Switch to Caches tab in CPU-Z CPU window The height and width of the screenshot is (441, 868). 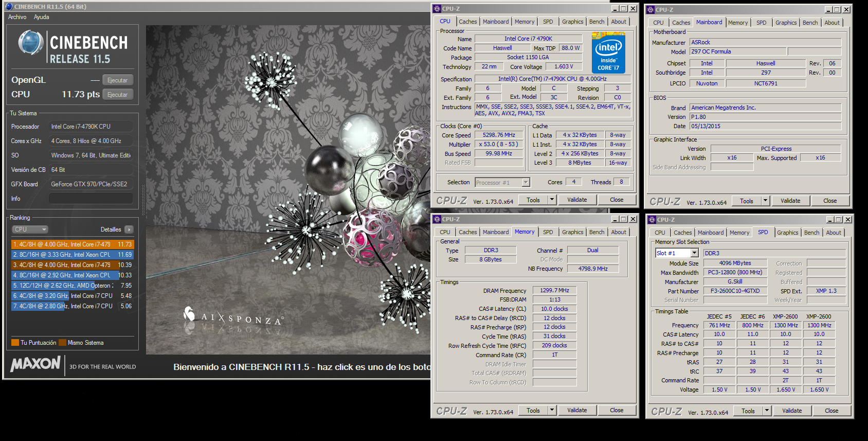coord(467,22)
